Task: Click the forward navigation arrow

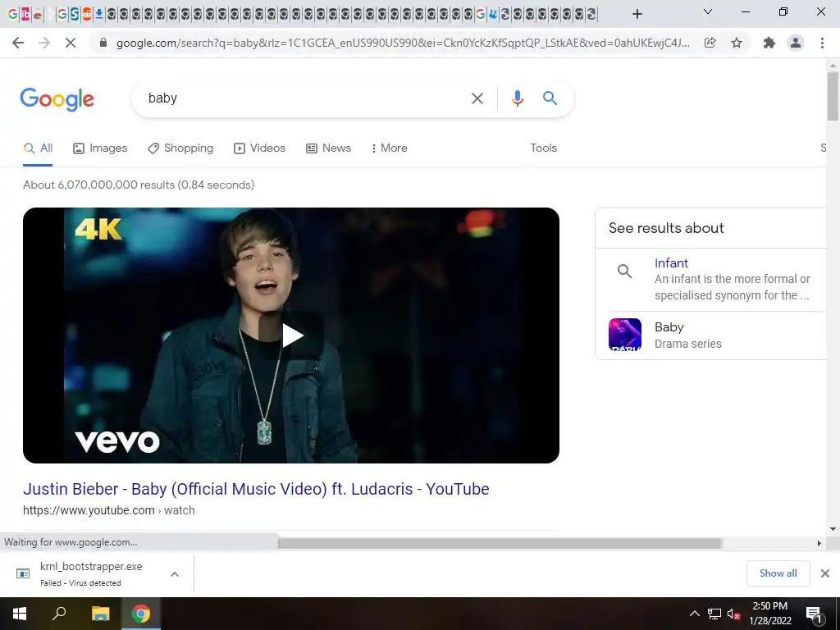Action: [44, 43]
